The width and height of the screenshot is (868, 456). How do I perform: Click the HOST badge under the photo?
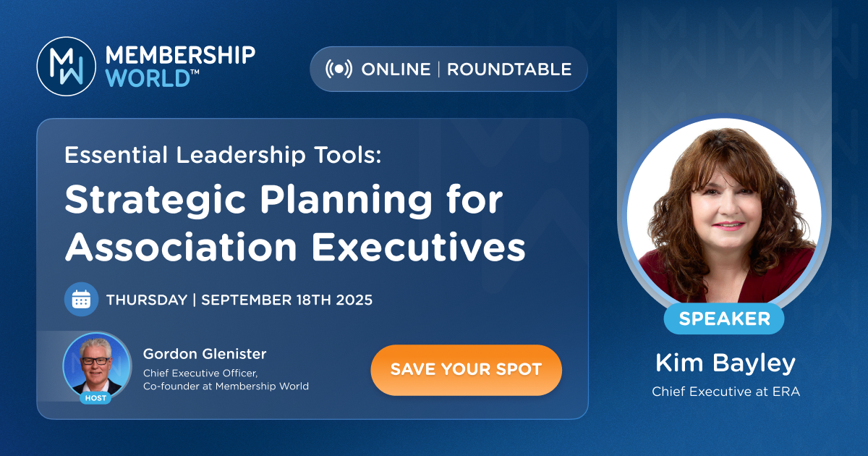point(95,398)
